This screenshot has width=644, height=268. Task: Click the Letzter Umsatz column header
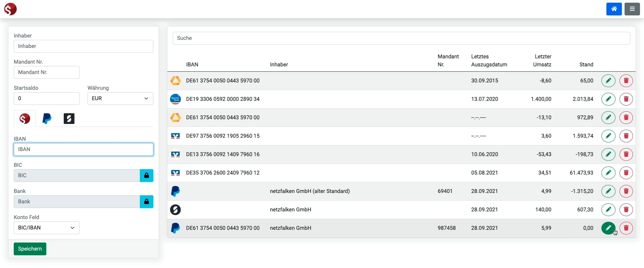coord(542,61)
